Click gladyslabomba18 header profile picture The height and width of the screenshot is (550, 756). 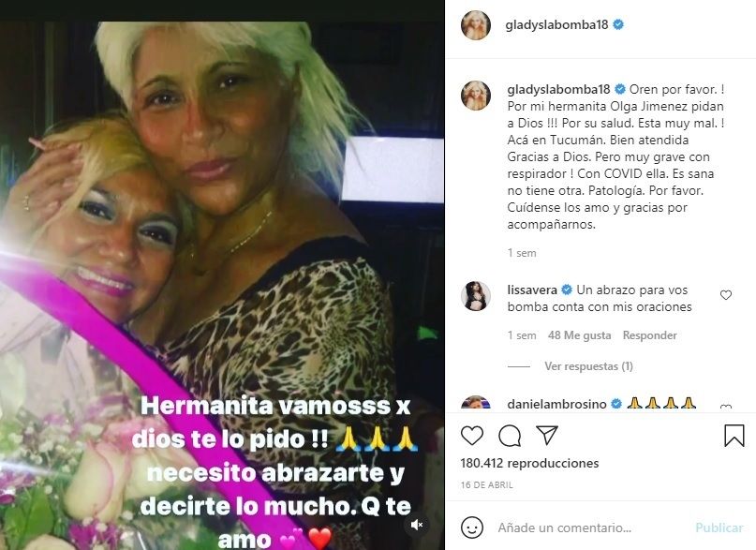click(x=476, y=24)
